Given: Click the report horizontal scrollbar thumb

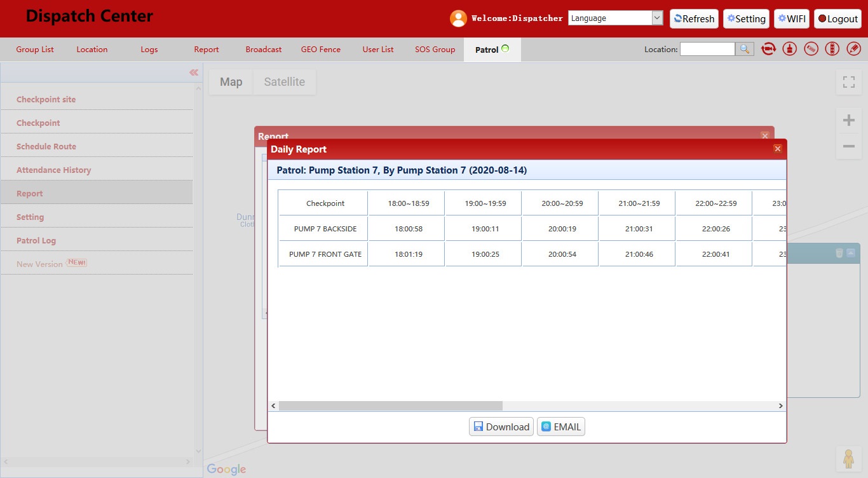Looking at the screenshot, I should click(390, 406).
